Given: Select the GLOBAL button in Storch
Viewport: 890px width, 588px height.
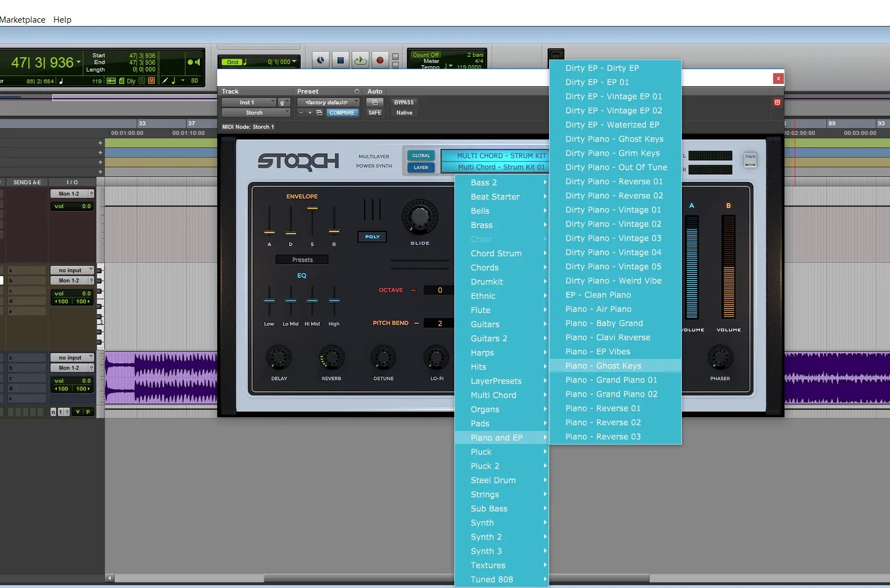Looking at the screenshot, I should tap(421, 155).
